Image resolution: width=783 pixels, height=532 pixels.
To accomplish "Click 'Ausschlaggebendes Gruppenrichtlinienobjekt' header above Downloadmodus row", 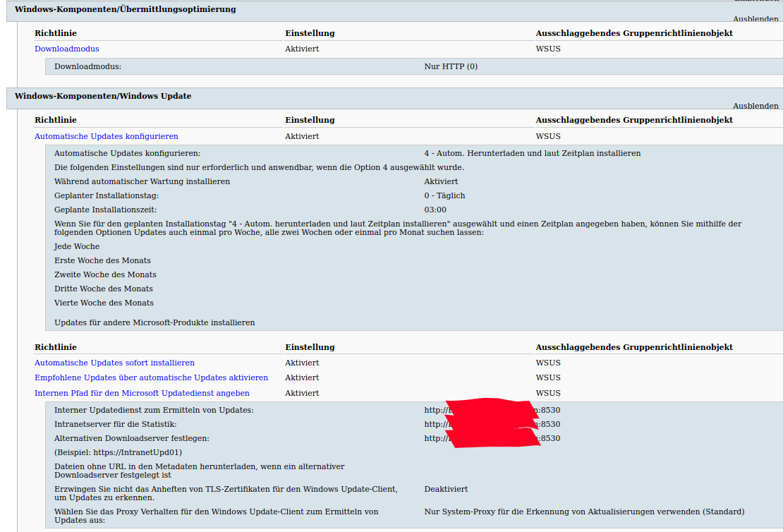I will [x=634, y=33].
